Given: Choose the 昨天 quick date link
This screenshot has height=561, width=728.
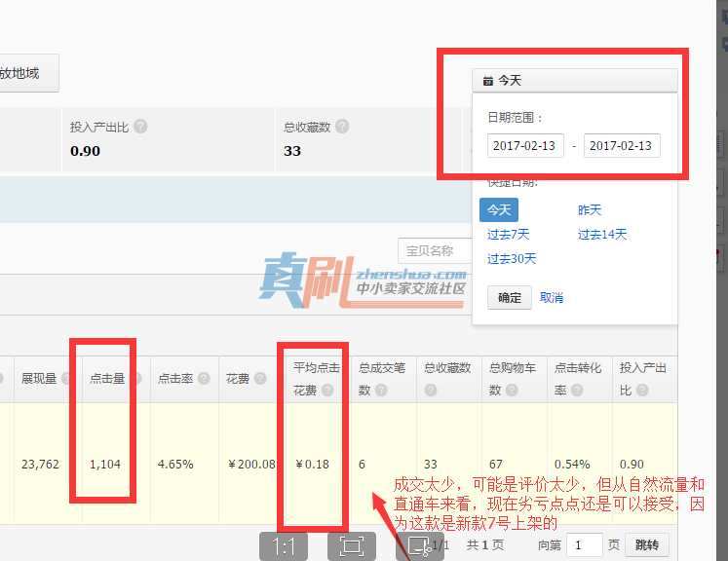Looking at the screenshot, I should 590,209.
